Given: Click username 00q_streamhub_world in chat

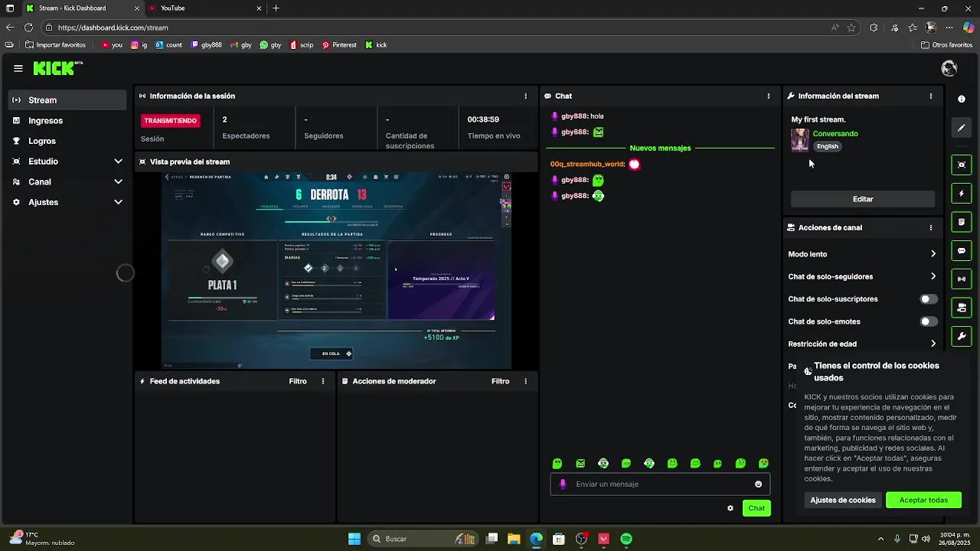Looking at the screenshot, I should 587,165.
